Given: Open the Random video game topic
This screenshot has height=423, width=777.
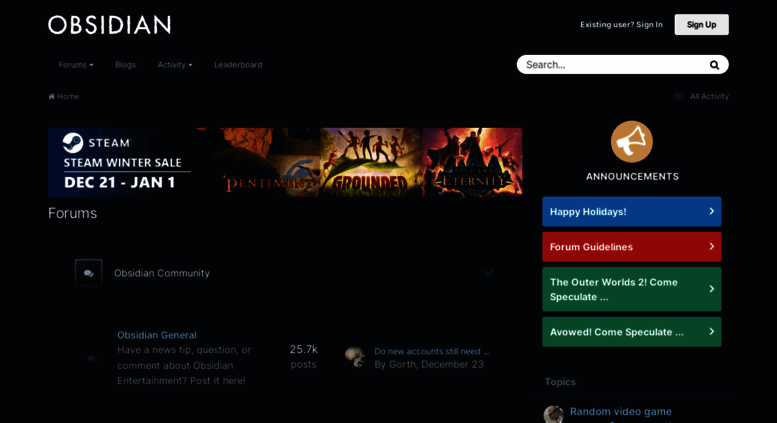Looking at the screenshot, I should click(621, 412).
